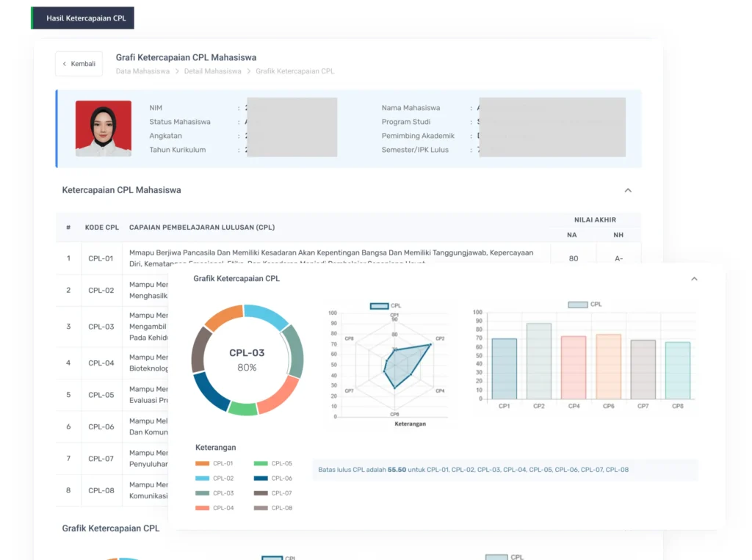Click the student profile photo
Viewport: 752px width, 560px height.
tap(103, 128)
